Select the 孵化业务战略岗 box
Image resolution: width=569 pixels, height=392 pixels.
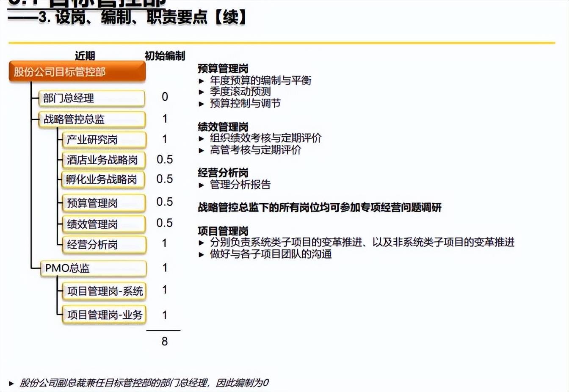click(104, 179)
